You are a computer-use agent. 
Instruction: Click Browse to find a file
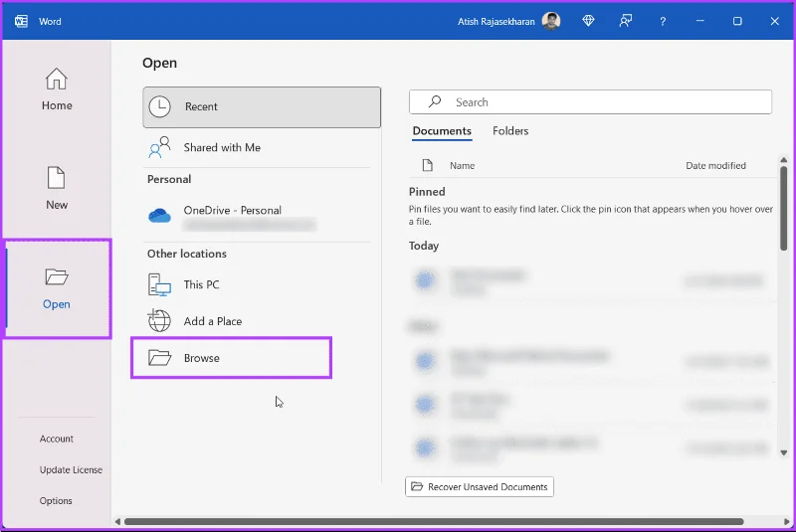click(232, 358)
